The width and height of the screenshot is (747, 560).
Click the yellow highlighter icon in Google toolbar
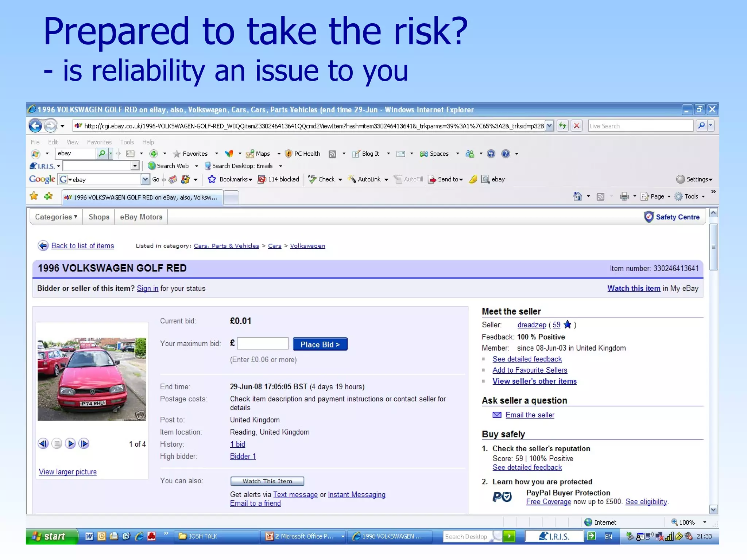point(473,179)
